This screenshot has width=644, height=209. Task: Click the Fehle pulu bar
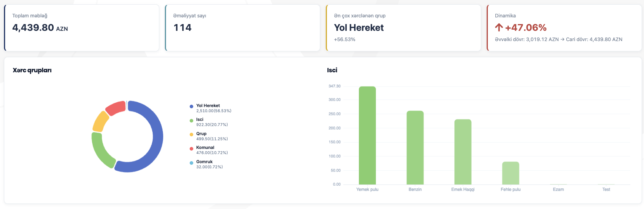(510, 173)
